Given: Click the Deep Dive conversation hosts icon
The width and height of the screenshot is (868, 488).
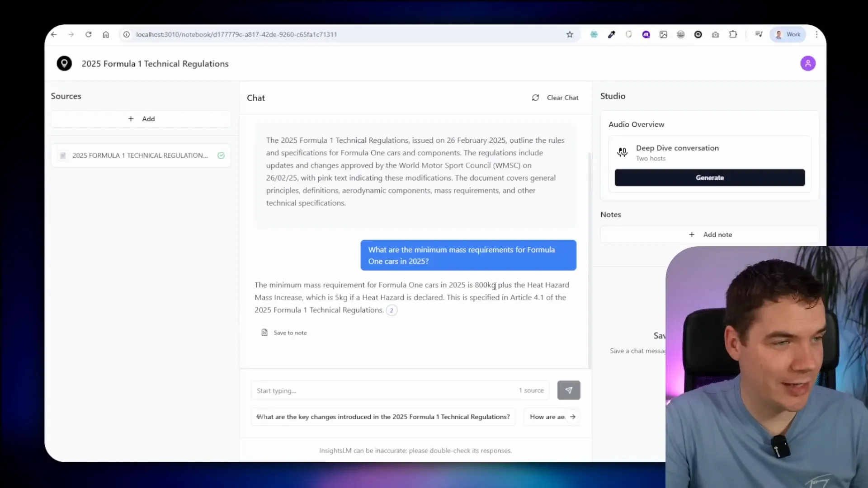Looking at the screenshot, I should (623, 152).
